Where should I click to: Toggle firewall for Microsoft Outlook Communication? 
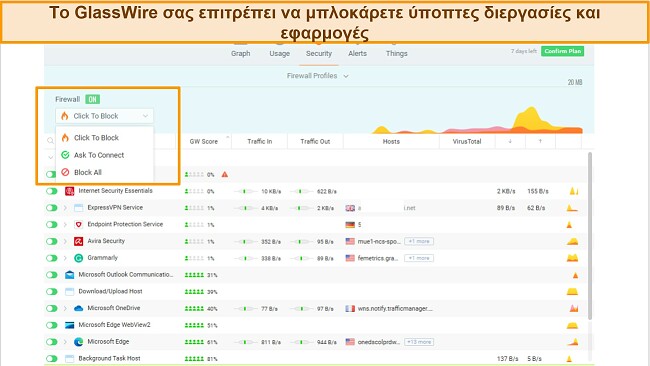[52, 275]
